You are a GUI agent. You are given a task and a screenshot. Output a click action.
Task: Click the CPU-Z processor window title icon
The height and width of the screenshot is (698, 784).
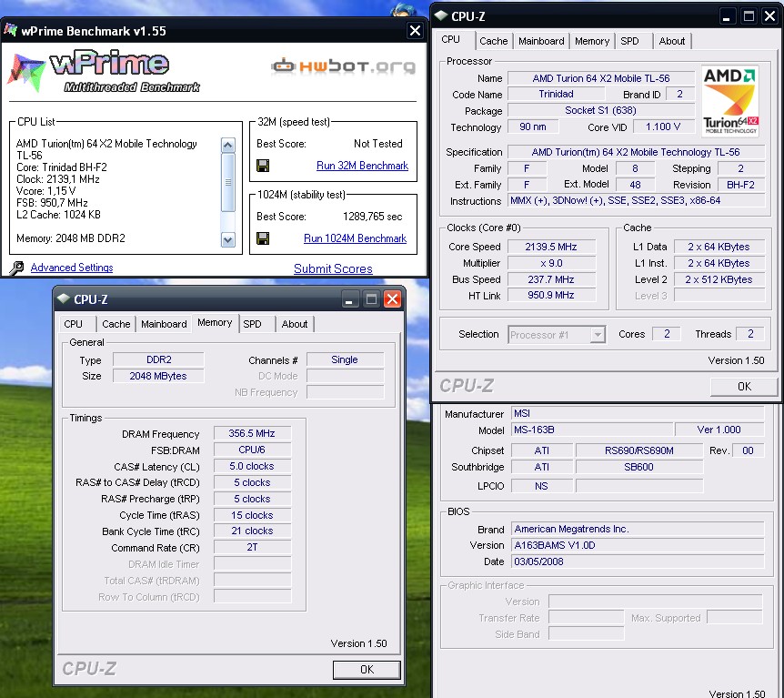pyautogui.click(x=440, y=15)
